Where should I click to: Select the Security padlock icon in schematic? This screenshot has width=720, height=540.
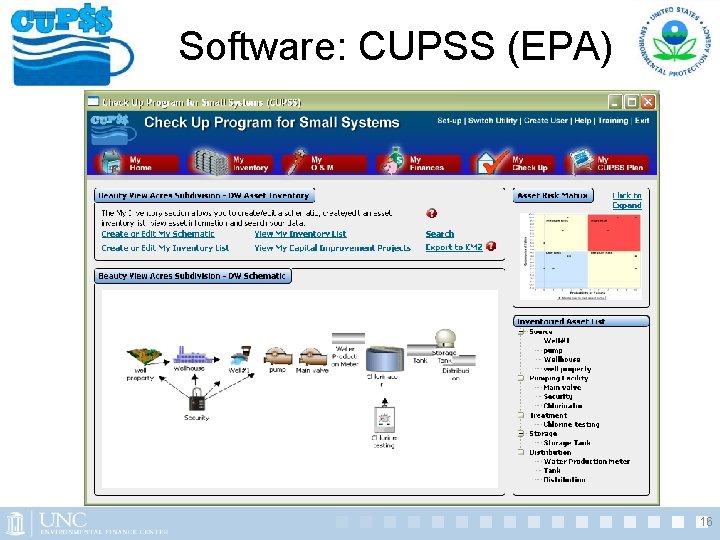pos(197,399)
